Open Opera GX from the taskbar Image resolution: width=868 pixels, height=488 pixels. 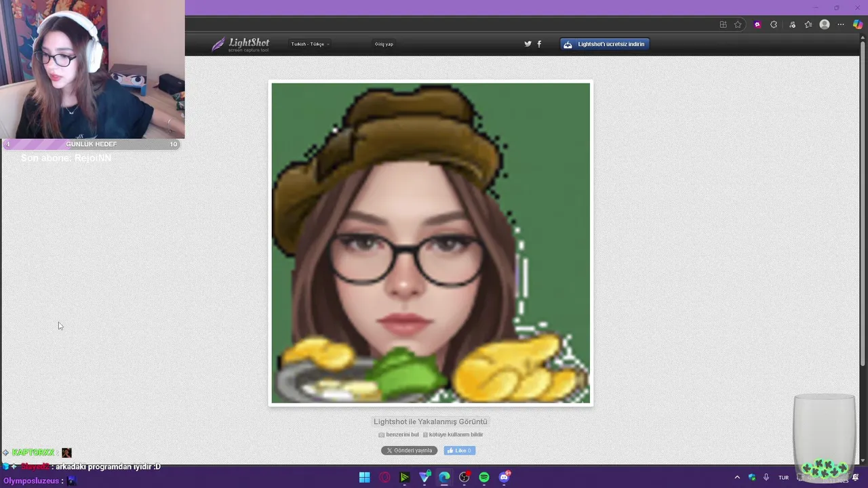(384, 477)
